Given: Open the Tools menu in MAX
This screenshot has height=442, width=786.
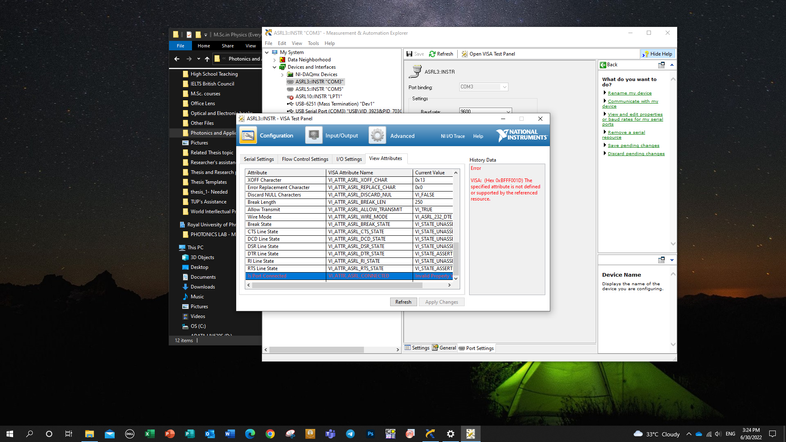Looking at the screenshot, I should (x=313, y=43).
